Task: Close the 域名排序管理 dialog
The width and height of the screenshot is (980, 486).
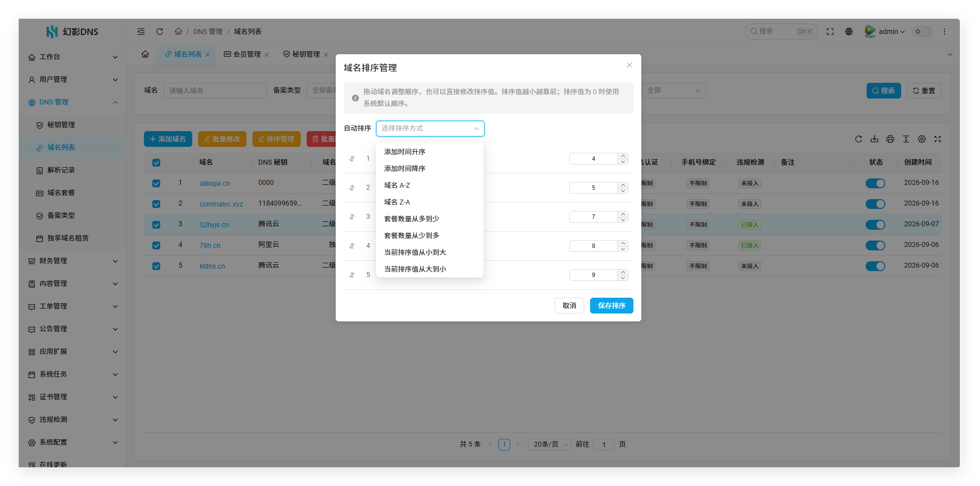Action: (630, 65)
